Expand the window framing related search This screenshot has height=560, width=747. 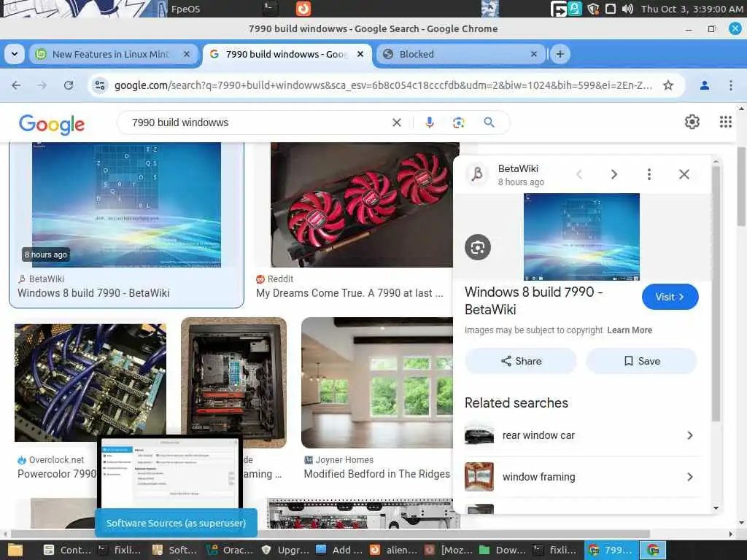(x=583, y=477)
